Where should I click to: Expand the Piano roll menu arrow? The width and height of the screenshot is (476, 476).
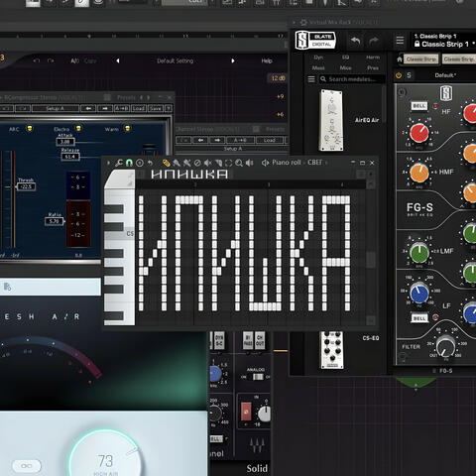[108, 163]
